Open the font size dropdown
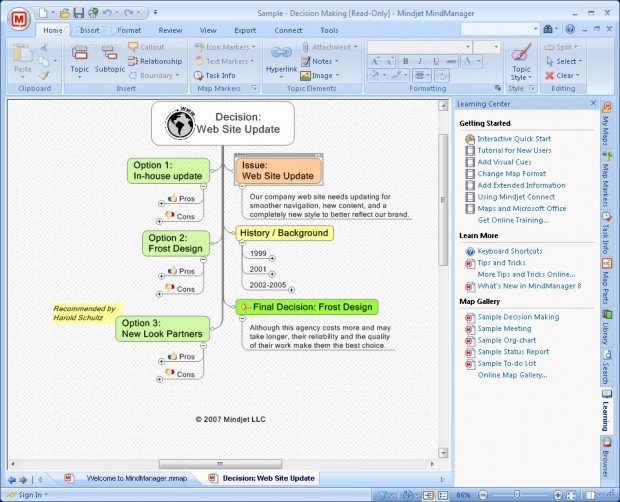 point(496,47)
